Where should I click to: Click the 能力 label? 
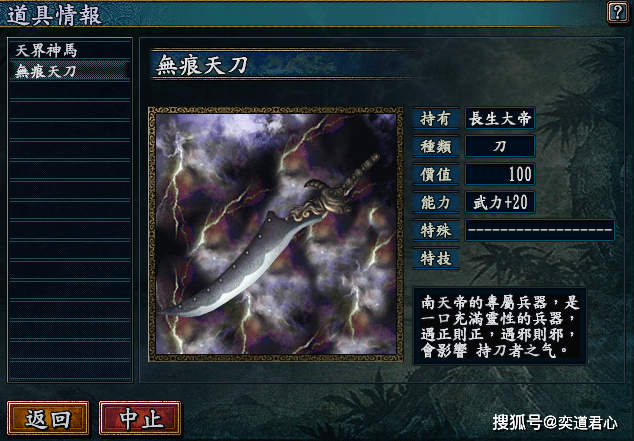tap(436, 202)
